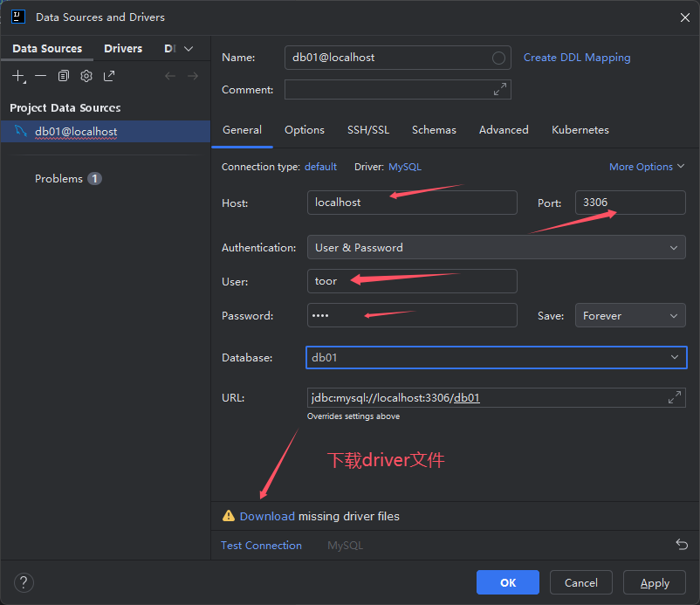
Task: Open the SSH/SSL tab
Action: coord(368,130)
